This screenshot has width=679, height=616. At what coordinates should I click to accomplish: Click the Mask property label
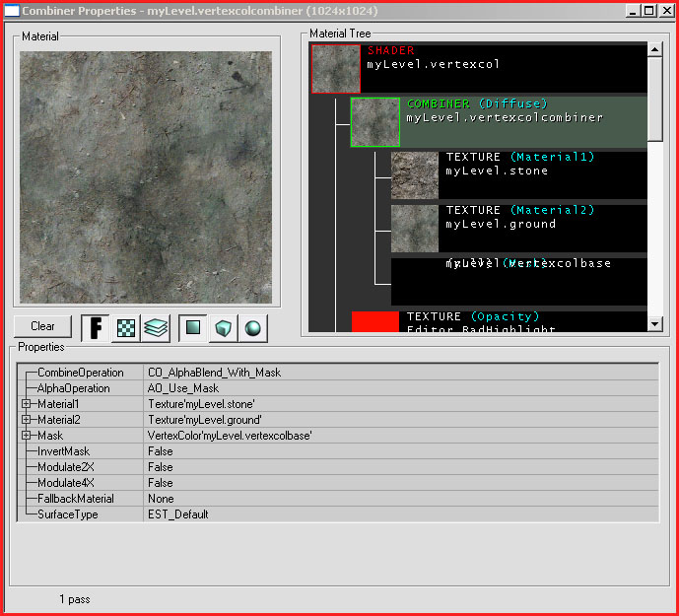[x=50, y=436]
